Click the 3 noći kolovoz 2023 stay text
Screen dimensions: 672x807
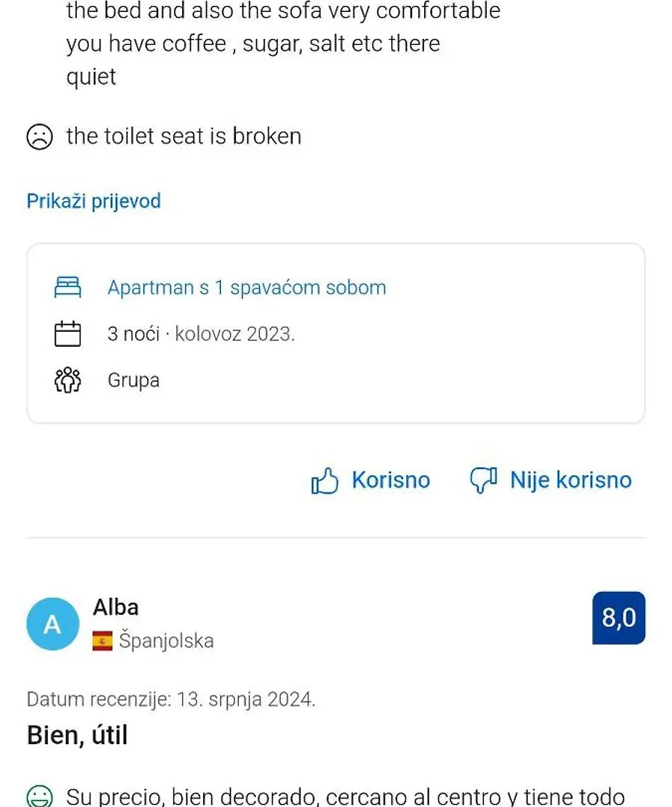201,334
